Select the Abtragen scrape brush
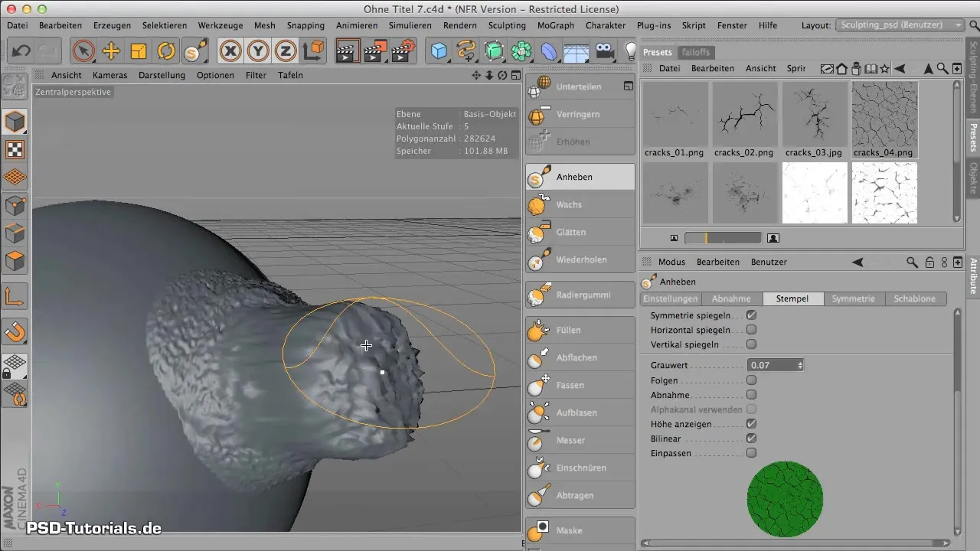 (580, 495)
